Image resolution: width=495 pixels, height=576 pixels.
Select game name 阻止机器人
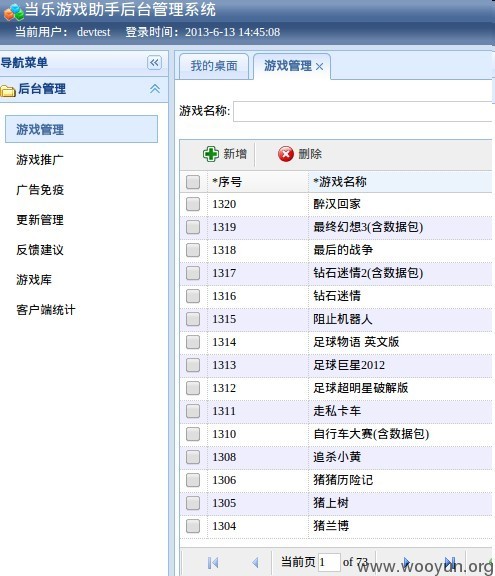[x=343, y=319]
